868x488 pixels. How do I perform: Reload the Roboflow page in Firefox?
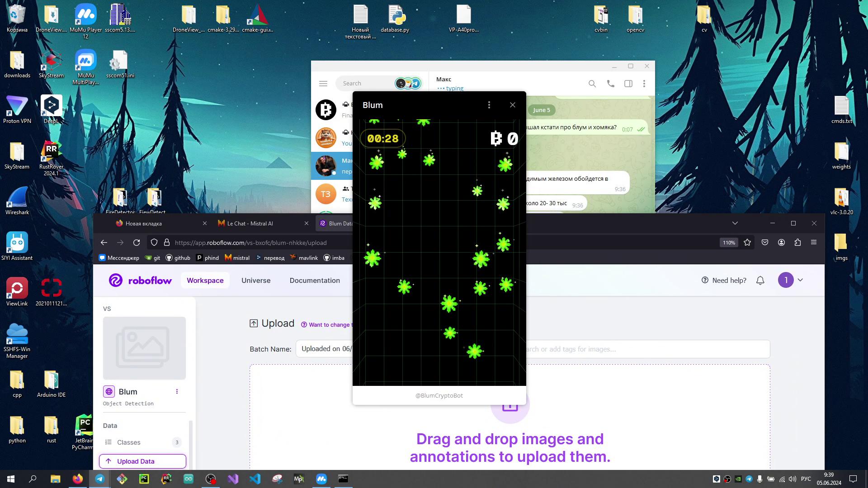pyautogui.click(x=137, y=243)
